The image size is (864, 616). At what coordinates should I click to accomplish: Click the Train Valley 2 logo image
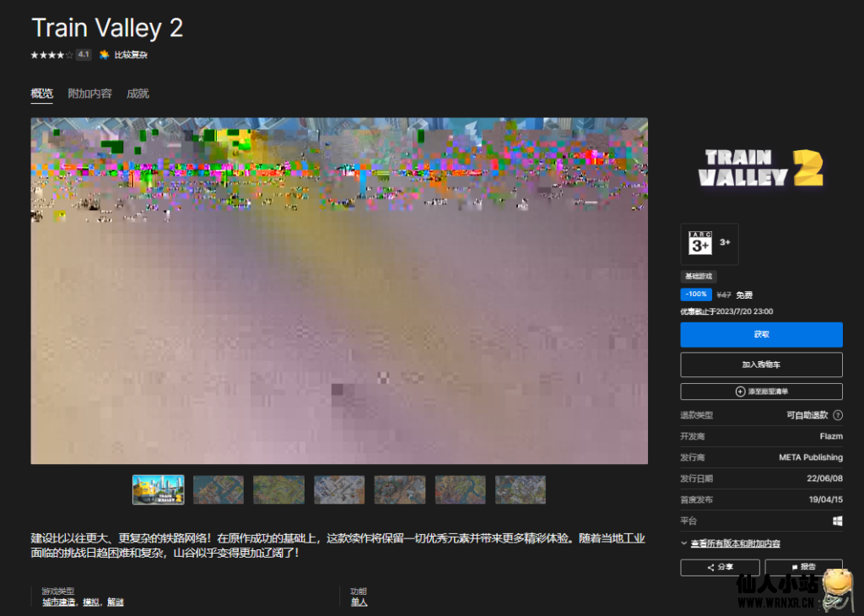[x=761, y=168]
